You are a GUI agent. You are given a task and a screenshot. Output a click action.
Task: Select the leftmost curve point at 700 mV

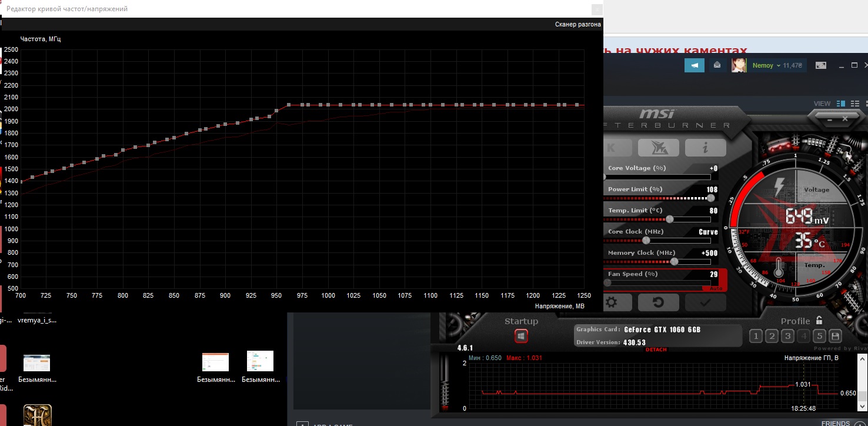pyautogui.click(x=21, y=182)
